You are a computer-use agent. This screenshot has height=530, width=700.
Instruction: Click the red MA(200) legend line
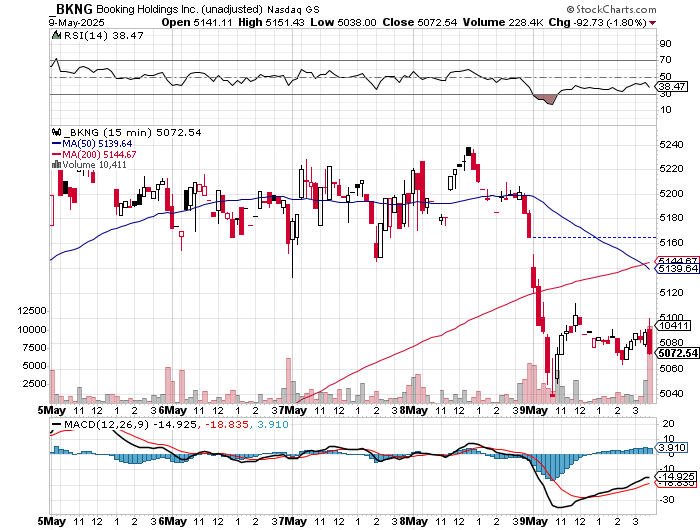click(x=56, y=154)
